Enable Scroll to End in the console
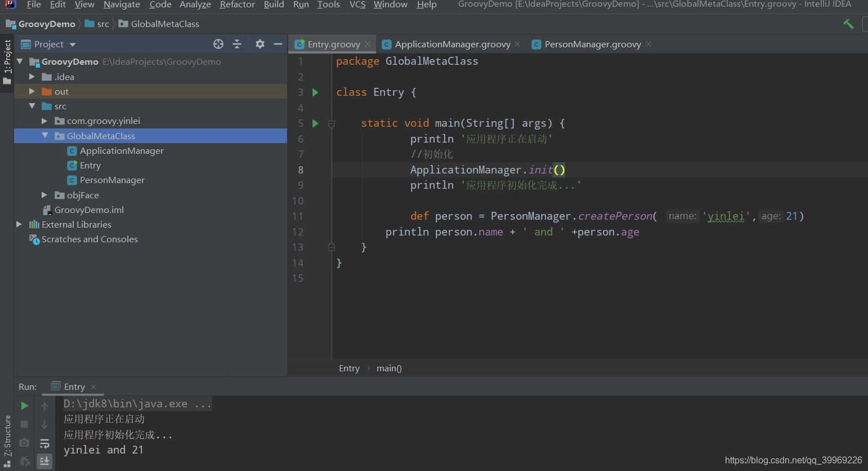This screenshot has height=471, width=868. pyautogui.click(x=44, y=461)
